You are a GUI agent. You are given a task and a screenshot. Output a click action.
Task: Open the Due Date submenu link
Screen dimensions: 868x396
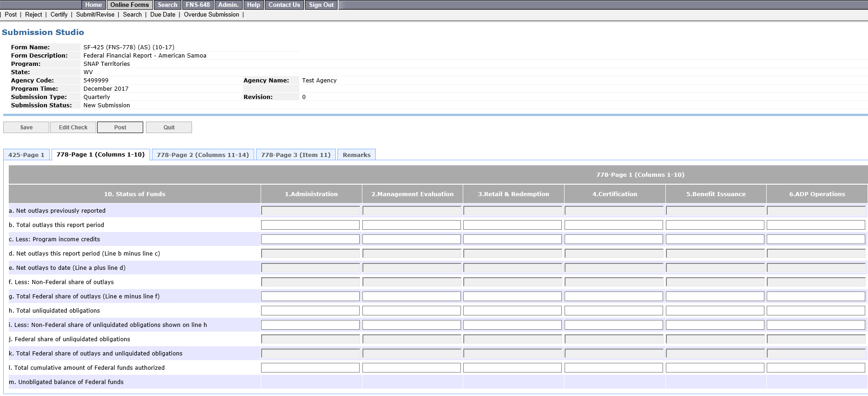tap(163, 15)
